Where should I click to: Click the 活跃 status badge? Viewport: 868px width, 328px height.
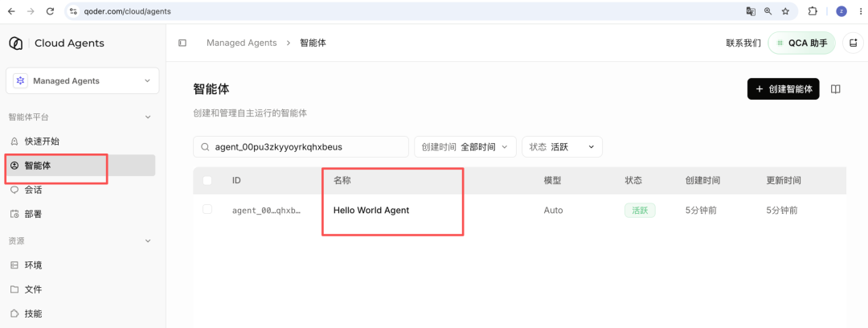[x=640, y=210]
